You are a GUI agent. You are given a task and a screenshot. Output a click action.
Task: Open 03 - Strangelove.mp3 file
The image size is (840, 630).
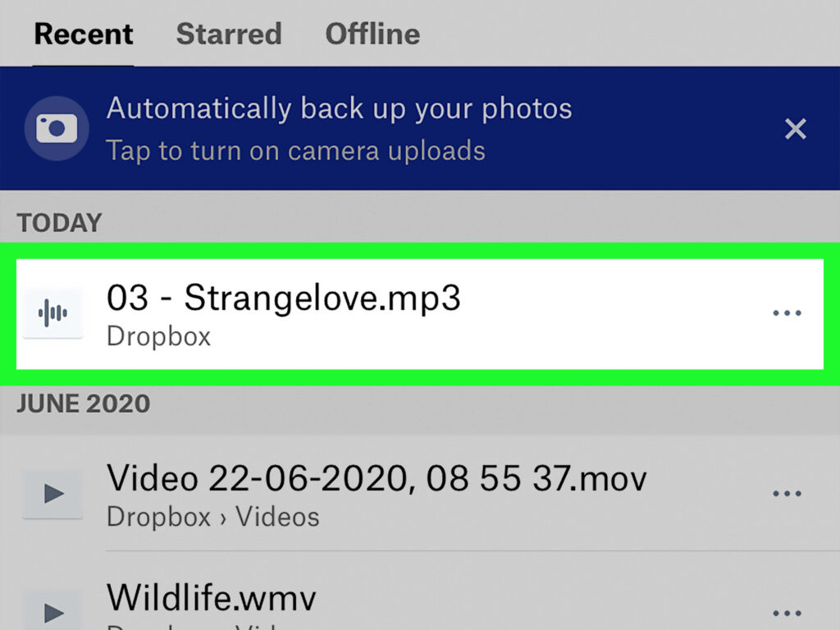click(284, 298)
